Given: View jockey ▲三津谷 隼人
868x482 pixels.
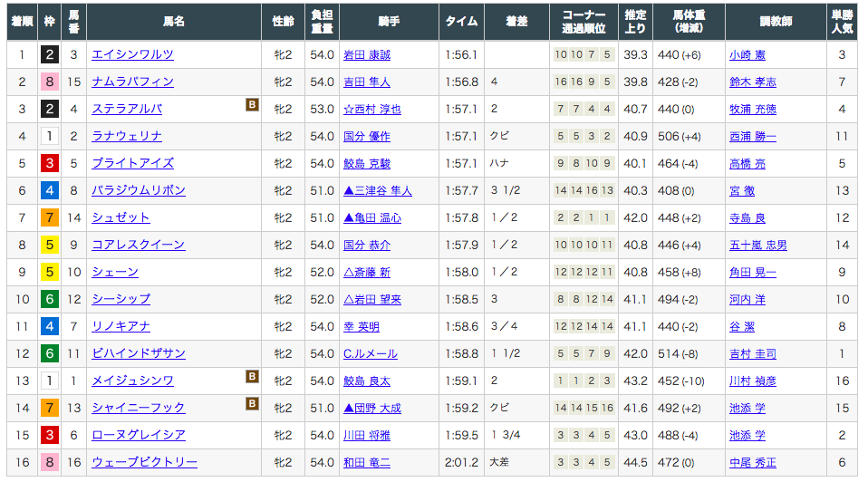Looking at the screenshot, I should pyautogui.click(x=378, y=190).
